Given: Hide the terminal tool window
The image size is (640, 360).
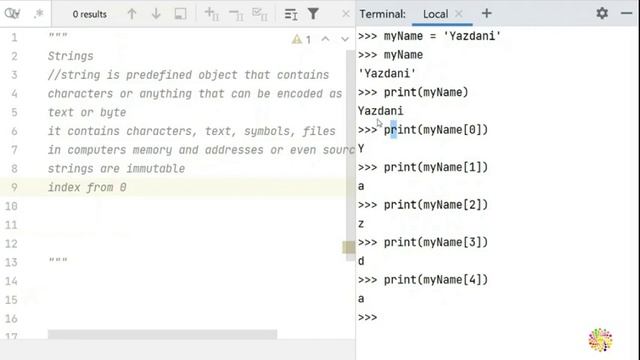Looking at the screenshot, I should point(627,13).
